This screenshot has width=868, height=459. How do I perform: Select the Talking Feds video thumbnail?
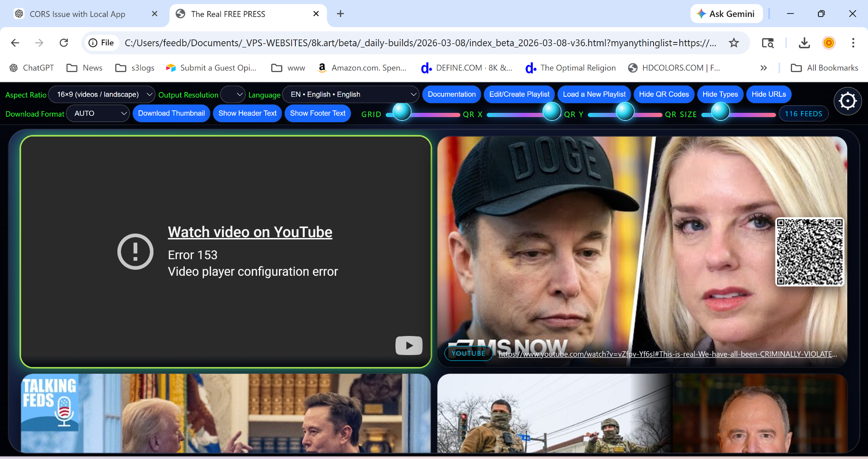tap(226, 413)
